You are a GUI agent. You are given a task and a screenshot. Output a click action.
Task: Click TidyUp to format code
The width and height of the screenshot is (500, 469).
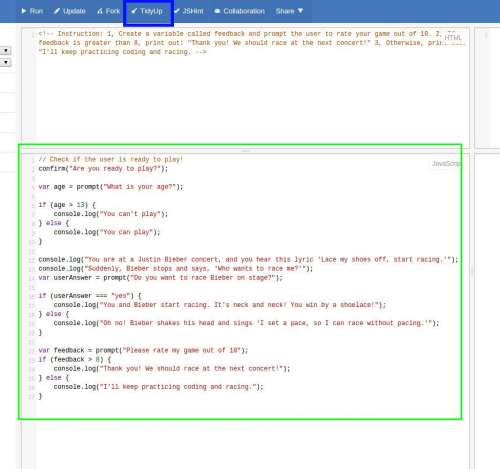147,11
